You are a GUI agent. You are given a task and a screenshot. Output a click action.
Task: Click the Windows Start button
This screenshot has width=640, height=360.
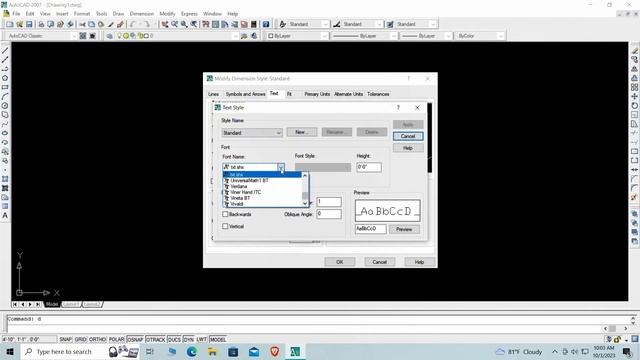[10, 351]
